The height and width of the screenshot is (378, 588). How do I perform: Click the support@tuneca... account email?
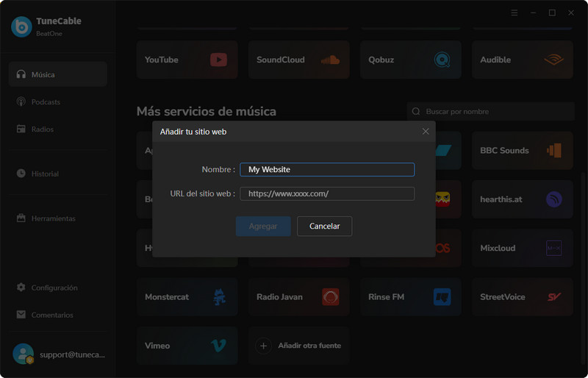click(x=72, y=354)
